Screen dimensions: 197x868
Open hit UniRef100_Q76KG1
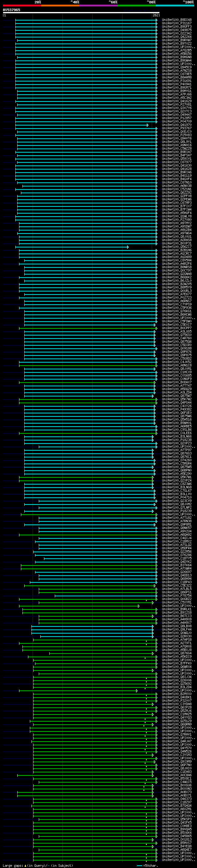point(177,311)
